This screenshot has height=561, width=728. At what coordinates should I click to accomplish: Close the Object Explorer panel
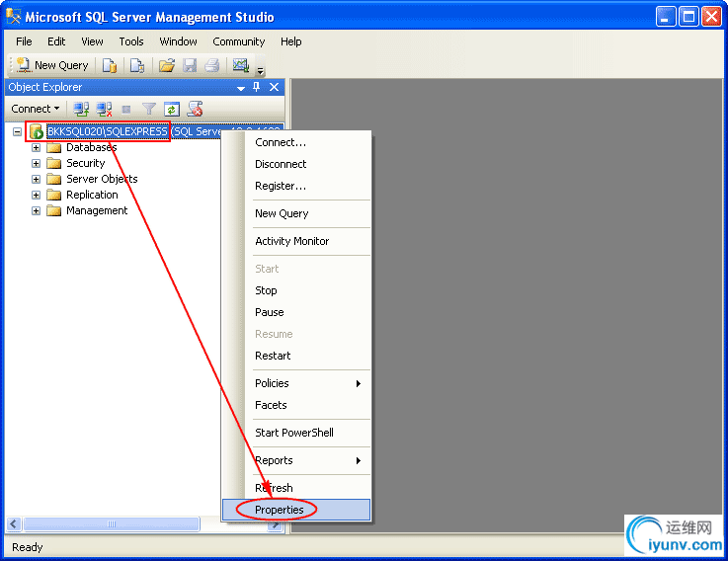click(x=274, y=87)
